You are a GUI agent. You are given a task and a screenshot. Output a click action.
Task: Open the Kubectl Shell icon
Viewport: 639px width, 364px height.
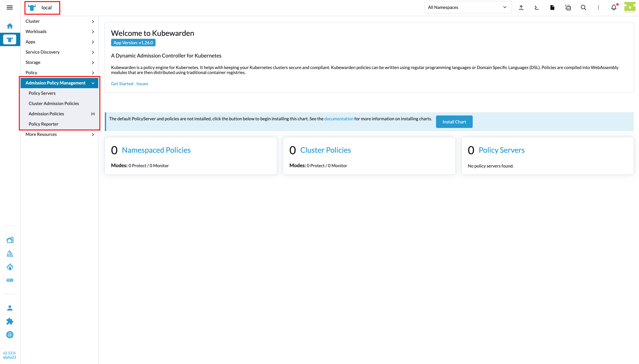pos(536,7)
